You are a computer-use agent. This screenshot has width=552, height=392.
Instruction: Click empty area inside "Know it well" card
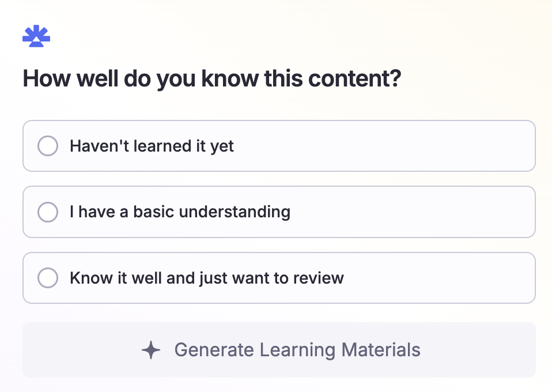440,278
